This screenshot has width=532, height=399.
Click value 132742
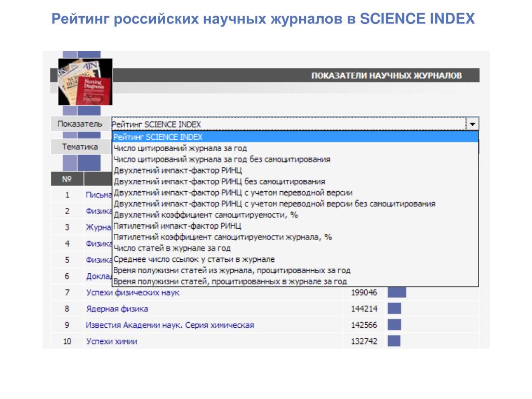pos(364,341)
